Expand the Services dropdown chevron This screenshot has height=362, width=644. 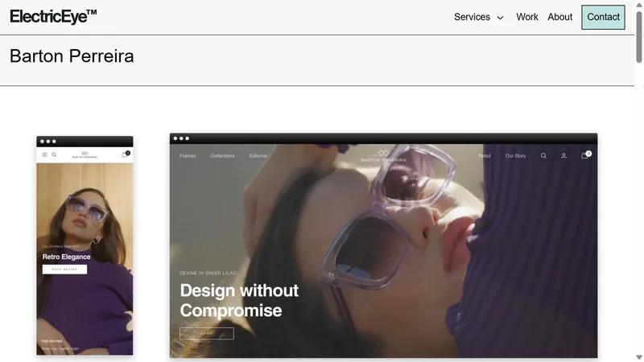(500, 18)
